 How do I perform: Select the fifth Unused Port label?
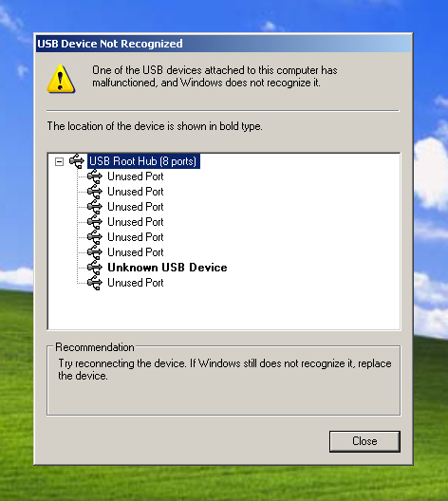136,237
